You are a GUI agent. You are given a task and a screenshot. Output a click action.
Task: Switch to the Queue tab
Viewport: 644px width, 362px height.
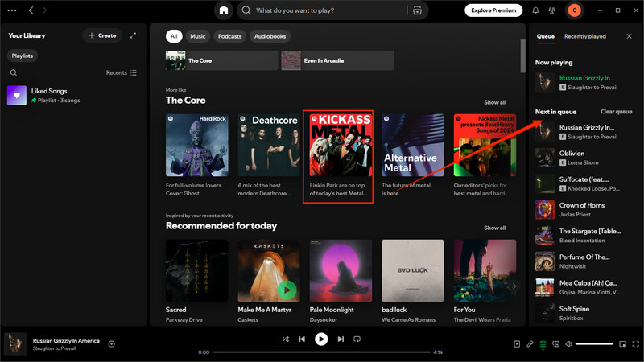click(x=546, y=36)
